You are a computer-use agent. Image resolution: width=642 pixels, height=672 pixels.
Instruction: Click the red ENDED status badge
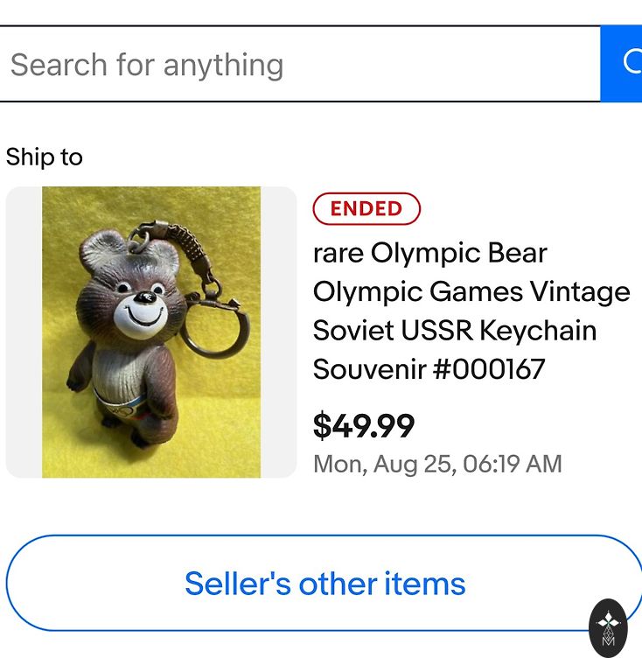tap(366, 209)
